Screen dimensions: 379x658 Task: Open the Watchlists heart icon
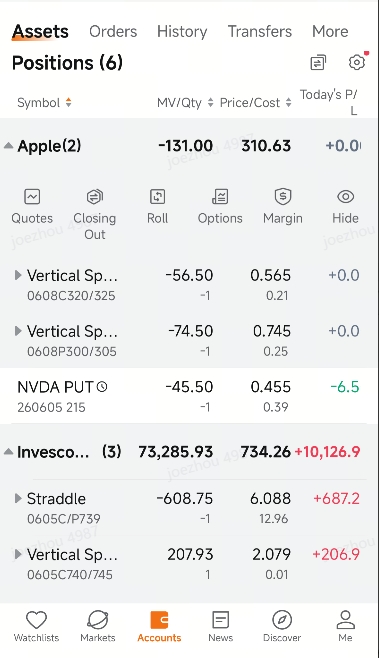point(36,620)
